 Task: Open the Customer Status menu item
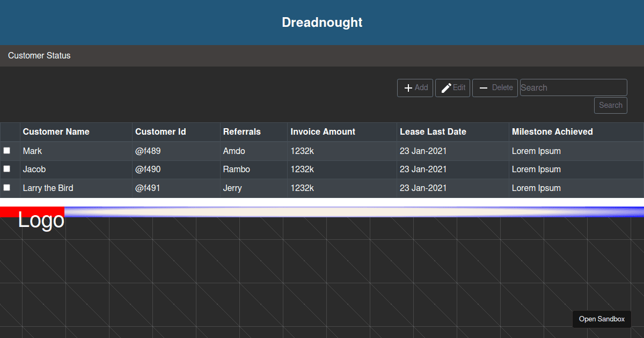click(x=39, y=55)
